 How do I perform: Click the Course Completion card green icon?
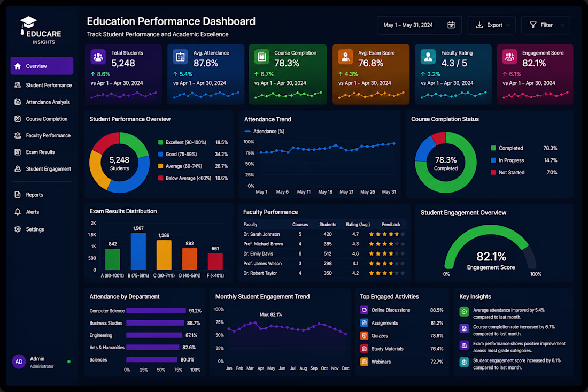click(262, 57)
